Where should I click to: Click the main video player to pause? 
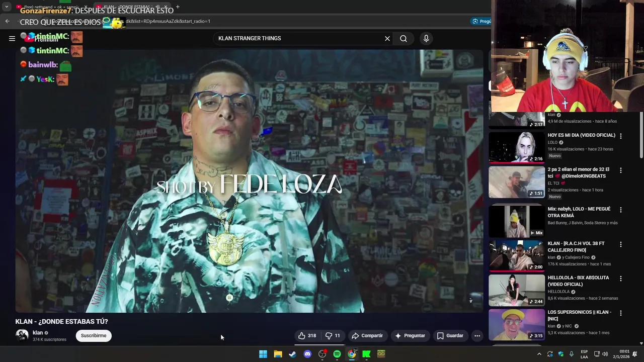(249, 181)
